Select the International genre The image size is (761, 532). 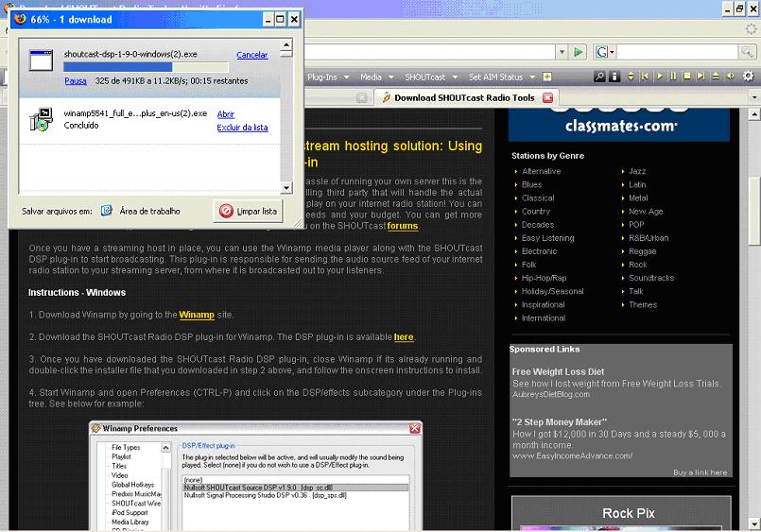coord(543,318)
